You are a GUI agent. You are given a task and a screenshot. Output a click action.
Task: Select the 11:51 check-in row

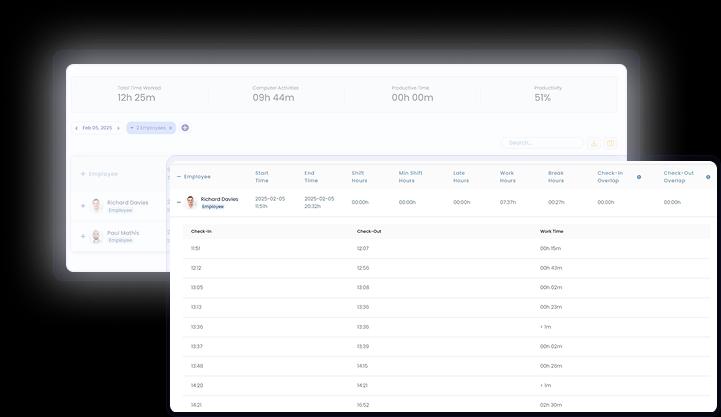(196, 248)
